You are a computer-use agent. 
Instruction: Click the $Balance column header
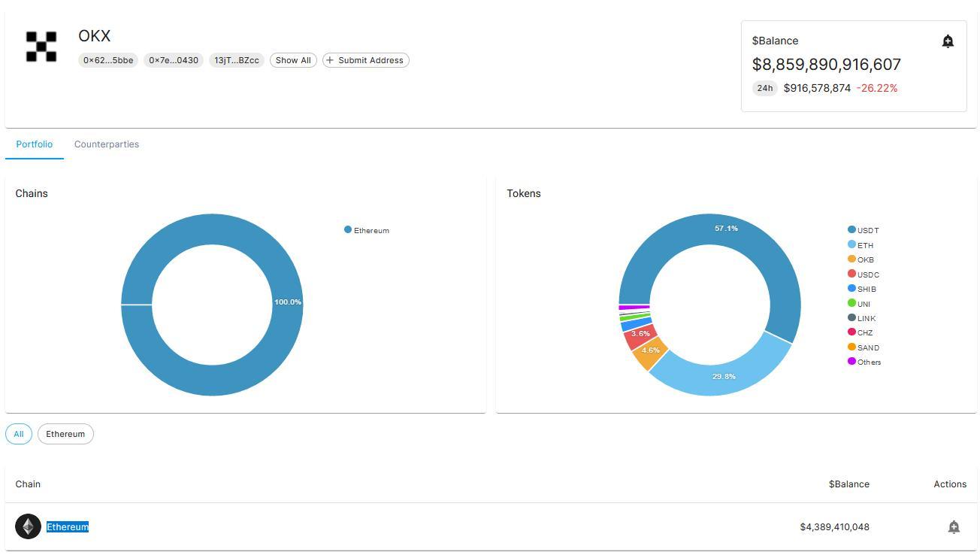click(849, 484)
